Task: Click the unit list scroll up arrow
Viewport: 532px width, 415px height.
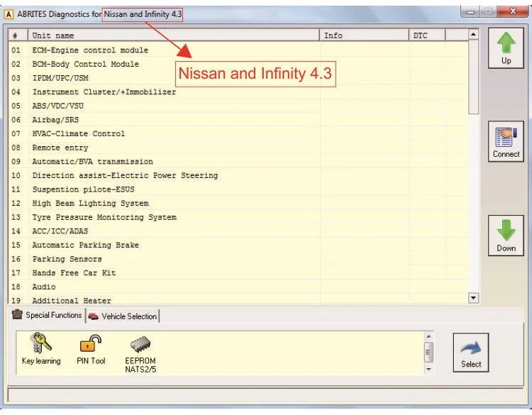Action: pyautogui.click(x=473, y=34)
